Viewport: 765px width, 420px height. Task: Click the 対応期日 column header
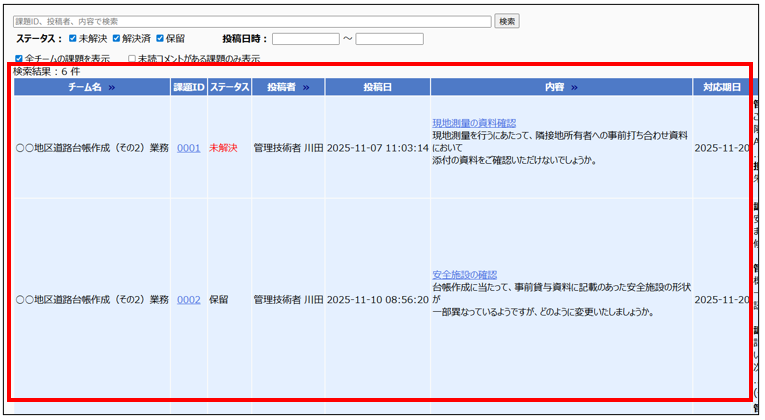click(x=721, y=88)
